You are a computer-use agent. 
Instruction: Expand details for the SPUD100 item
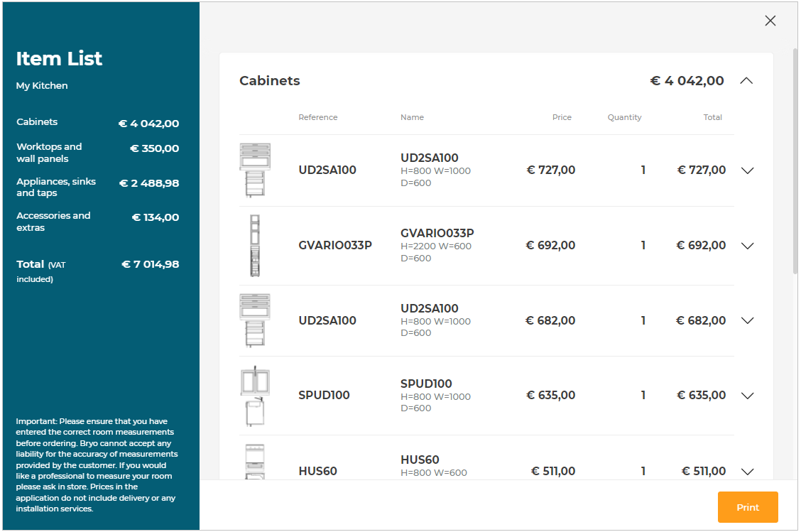747,396
